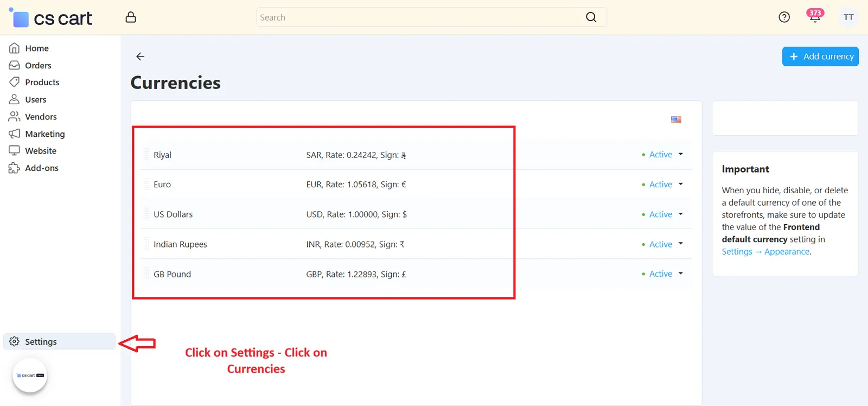868x406 pixels.
Task: Open the GB Pound currency name
Action: [172, 274]
